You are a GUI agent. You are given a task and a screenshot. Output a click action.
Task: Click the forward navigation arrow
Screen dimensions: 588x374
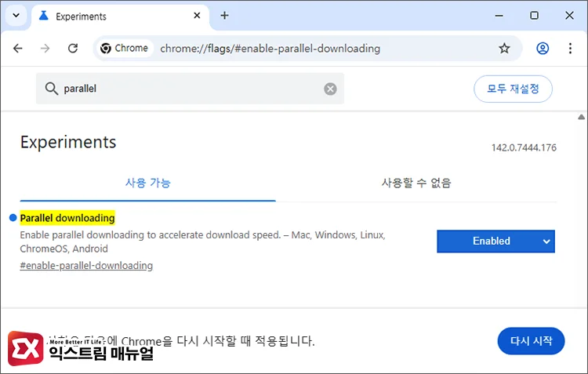pos(45,49)
